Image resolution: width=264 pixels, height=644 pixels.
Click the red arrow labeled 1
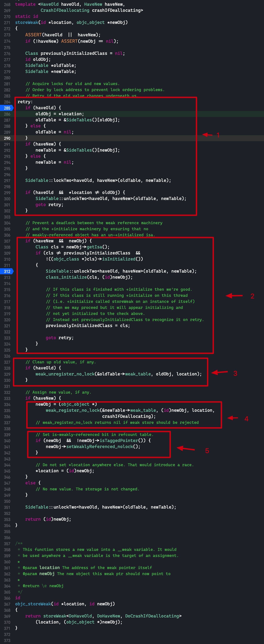point(207,135)
